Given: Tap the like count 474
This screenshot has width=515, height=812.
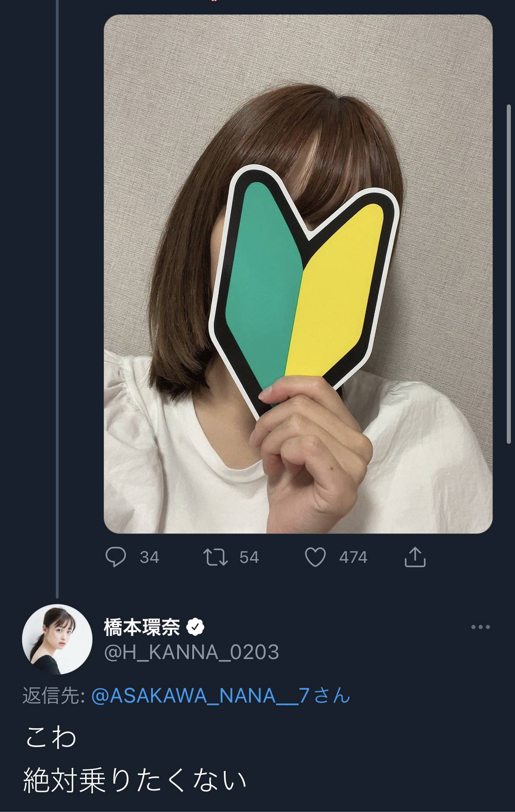Looking at the screenshot, I should click(353, 557).
